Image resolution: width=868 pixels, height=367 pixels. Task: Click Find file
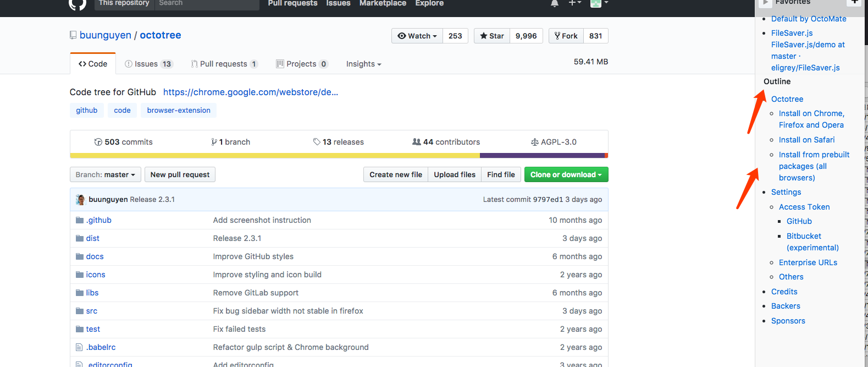point(501,174)
